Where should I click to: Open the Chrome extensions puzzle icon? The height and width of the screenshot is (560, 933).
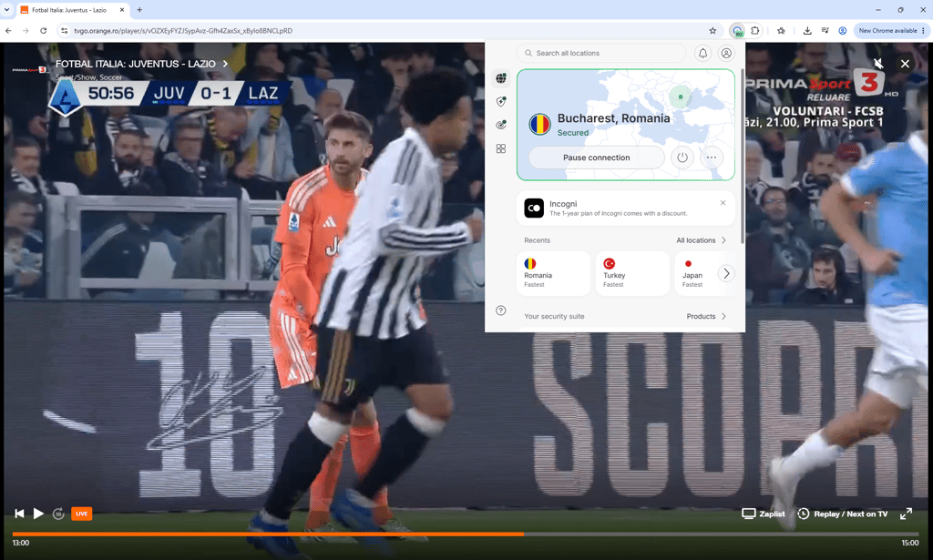pos(755,31)
